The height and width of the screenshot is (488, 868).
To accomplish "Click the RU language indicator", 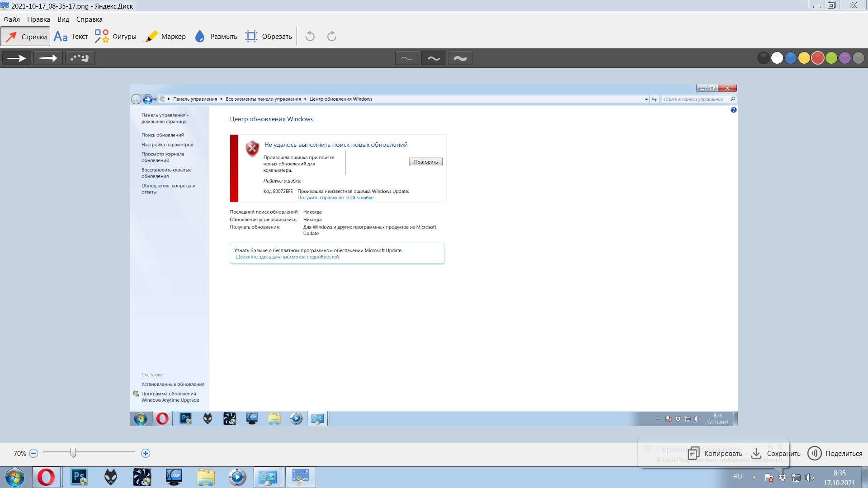I will coord(738,477).
